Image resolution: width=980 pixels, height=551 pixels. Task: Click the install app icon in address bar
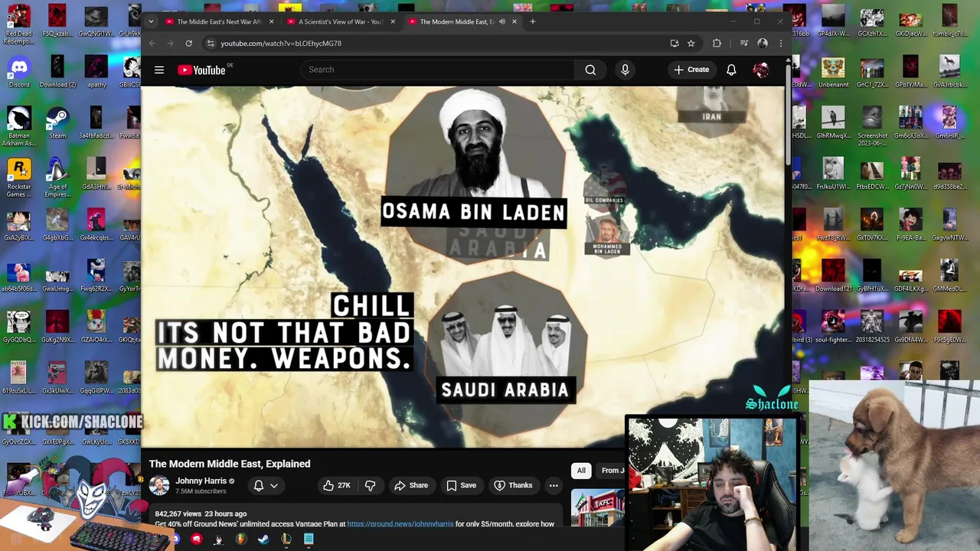click(x=674, y=44)
